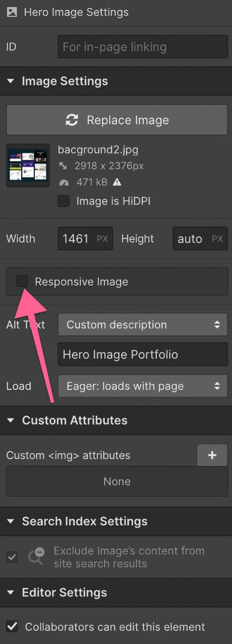Image resolution: width=232 pixels, height=644 pixels.
Task: Enable the Image is HiDPI checkbox
Action: 64,201
